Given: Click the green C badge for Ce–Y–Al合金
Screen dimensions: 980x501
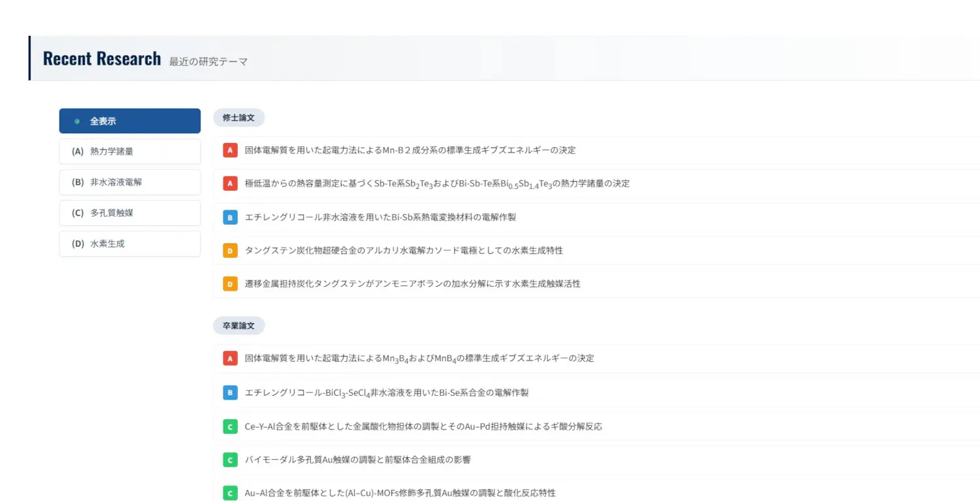Looking at the screenshot, I should pyautogui.click(x=230, y=427).
